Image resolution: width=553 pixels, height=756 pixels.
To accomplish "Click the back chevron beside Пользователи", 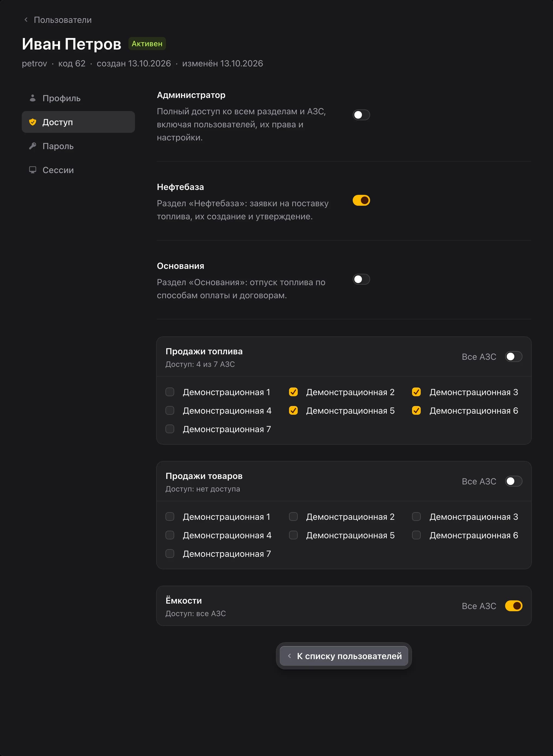I will [26, 20].
